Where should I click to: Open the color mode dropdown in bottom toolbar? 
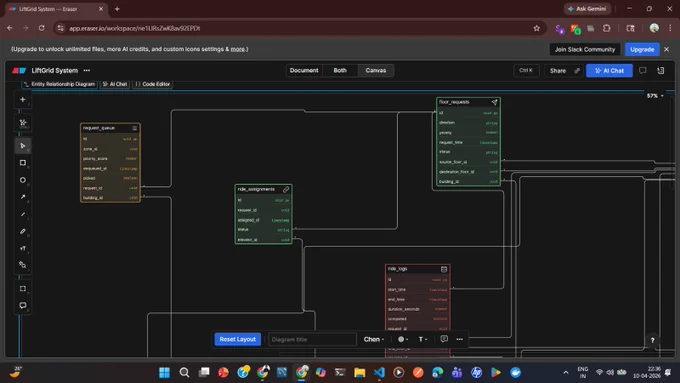coord(403,339)
